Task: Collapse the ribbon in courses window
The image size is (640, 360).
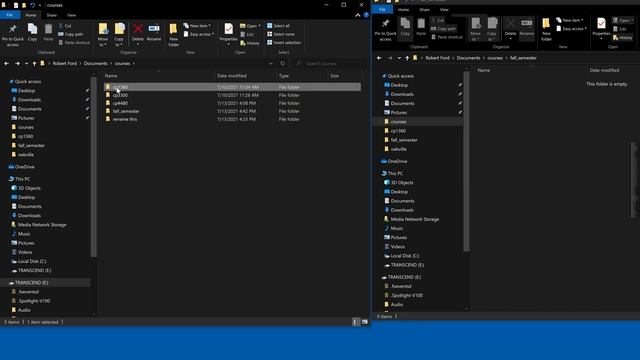Action: [358, 15]
